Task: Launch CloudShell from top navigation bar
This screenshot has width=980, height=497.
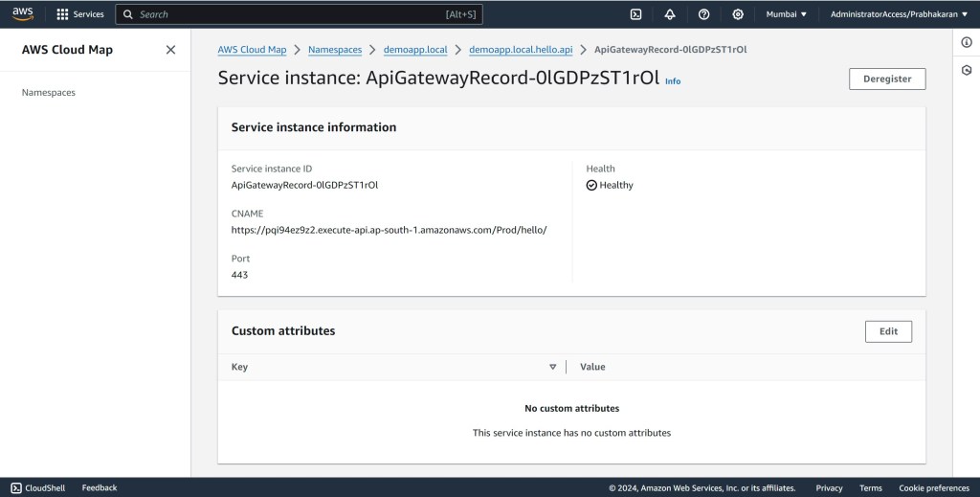Action: point(635,14)
